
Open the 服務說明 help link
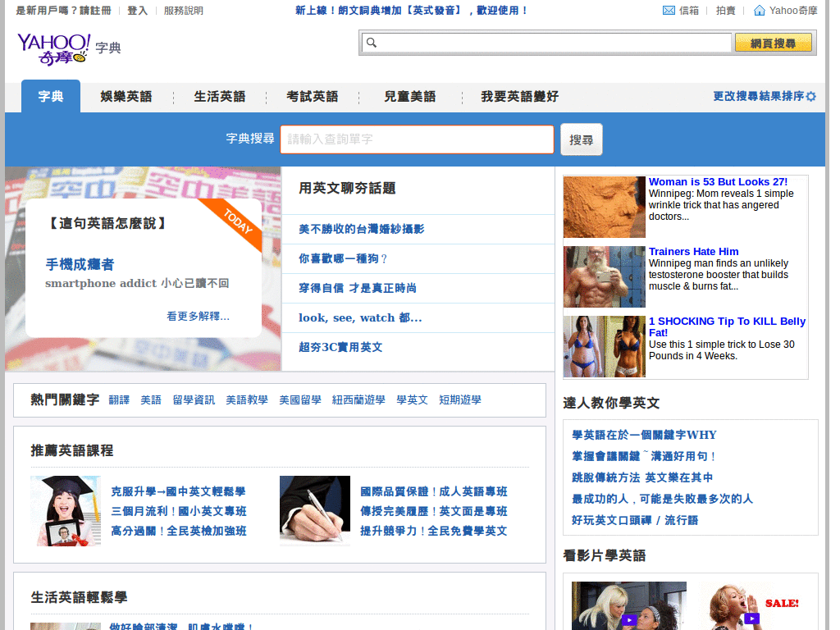181,11
